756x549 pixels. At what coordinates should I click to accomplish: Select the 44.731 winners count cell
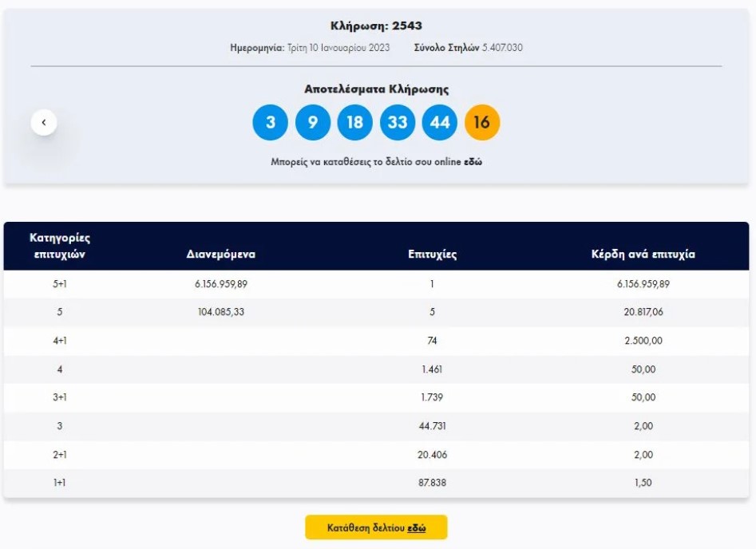point(432,426)
